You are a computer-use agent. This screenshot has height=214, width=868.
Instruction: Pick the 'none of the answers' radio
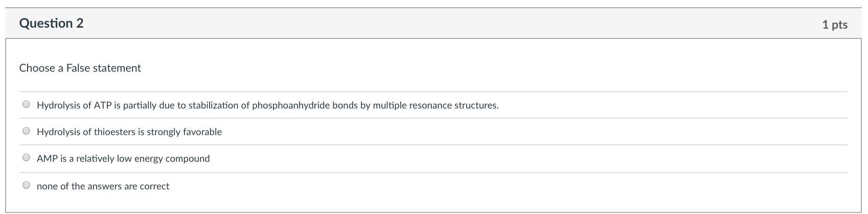pos(27,185)
